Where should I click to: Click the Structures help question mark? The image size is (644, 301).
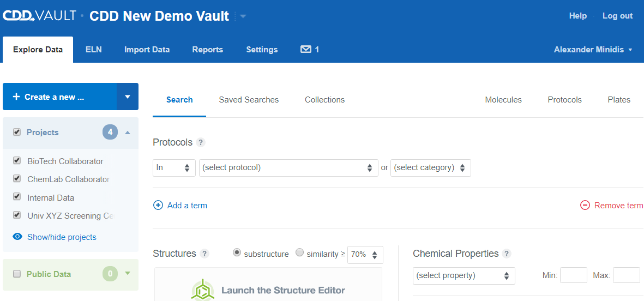coord(204,254)
